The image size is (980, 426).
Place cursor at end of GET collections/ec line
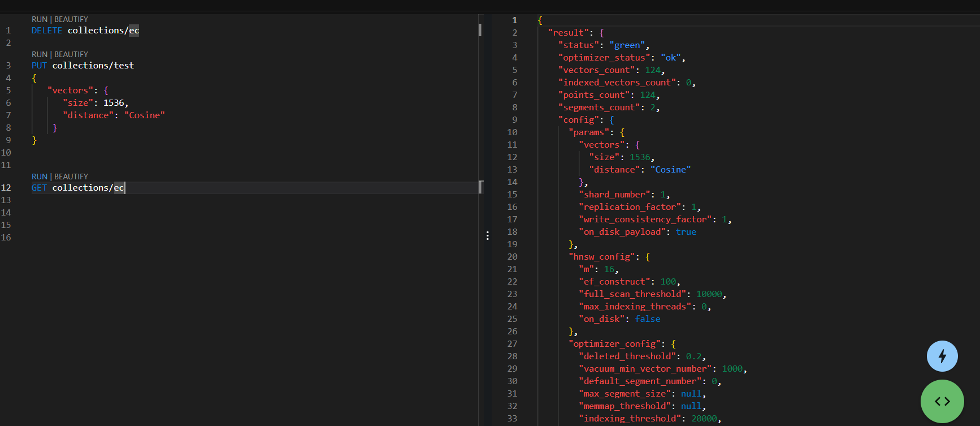[x=124, y=188]
